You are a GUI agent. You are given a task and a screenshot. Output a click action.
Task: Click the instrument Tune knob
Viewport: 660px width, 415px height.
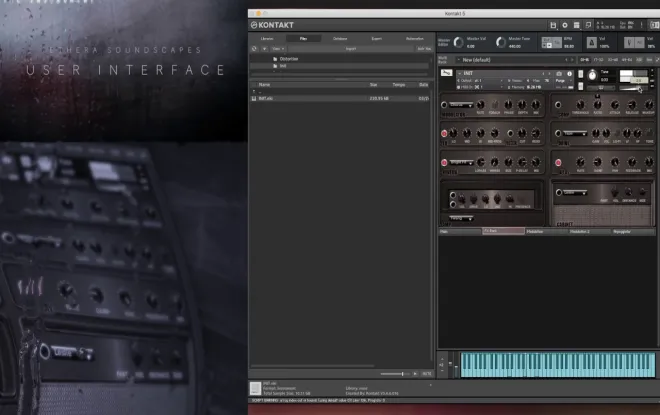pyautogui.click(x=592, y=76)
